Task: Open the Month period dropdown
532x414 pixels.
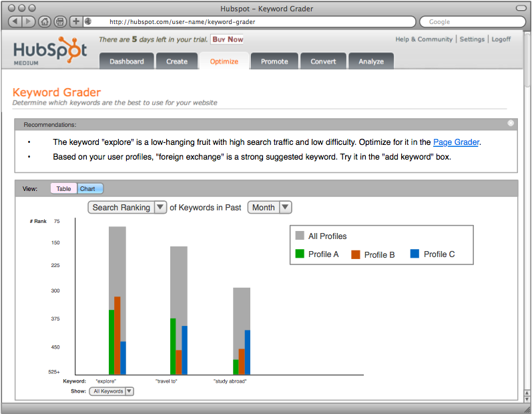Action: [270, 208]
